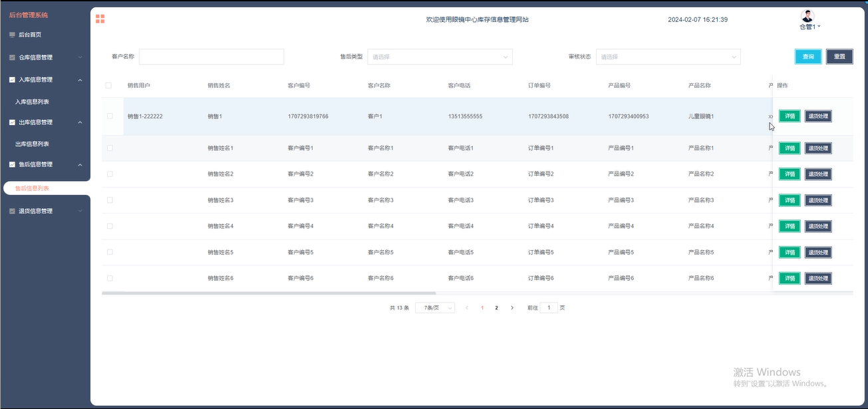868x409 pixels.
Task: Open 详情 for 产品名称2 row
Action: [x=790, y=174]
